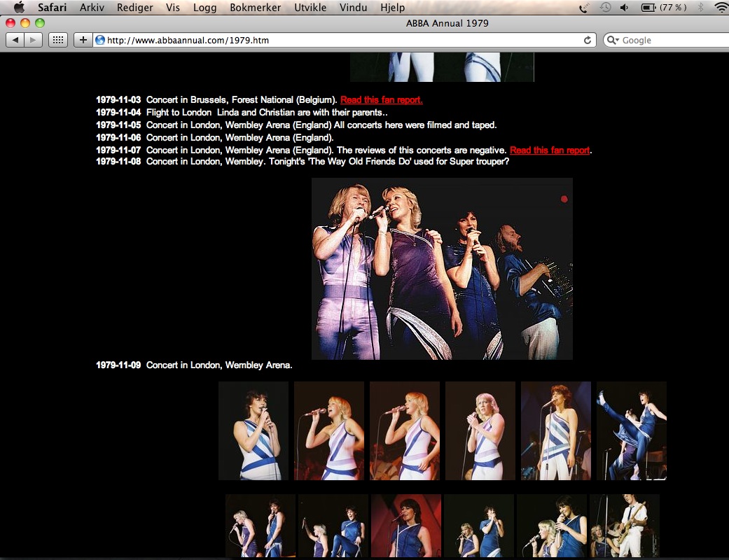
Task: Click the volume speaker icon
Action: click(x=625, y=8)
